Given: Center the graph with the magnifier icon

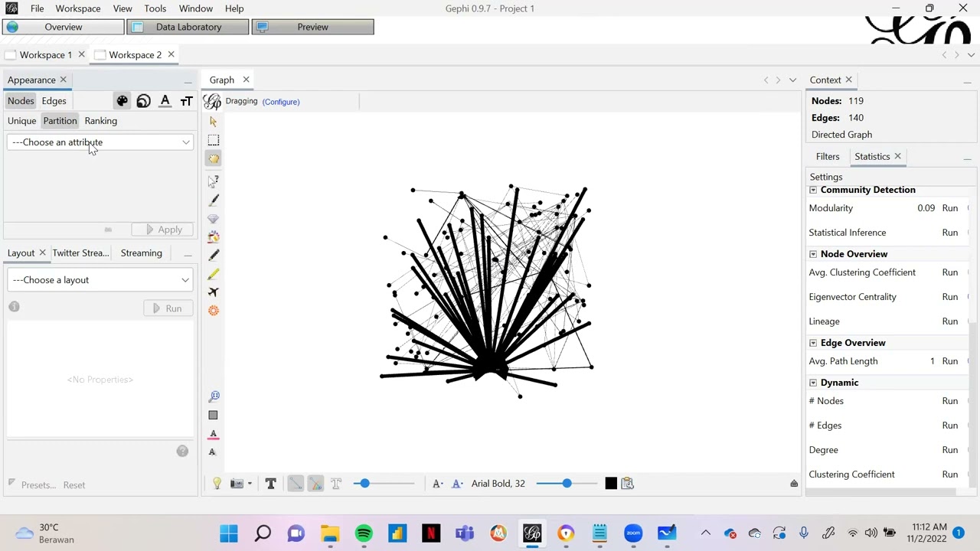Looking at the screenshot, I should click(x=214, y=396).
